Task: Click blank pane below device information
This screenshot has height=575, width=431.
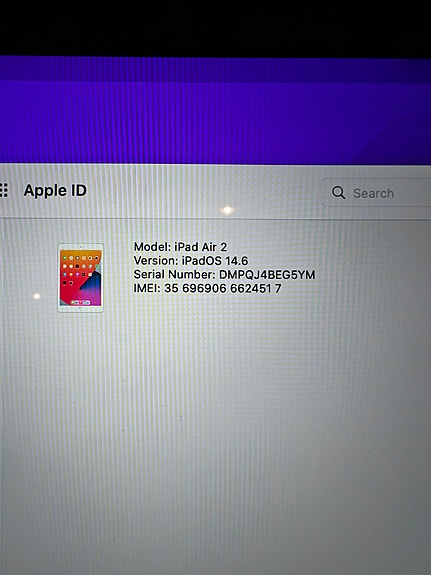Action: tap(215, 440)
